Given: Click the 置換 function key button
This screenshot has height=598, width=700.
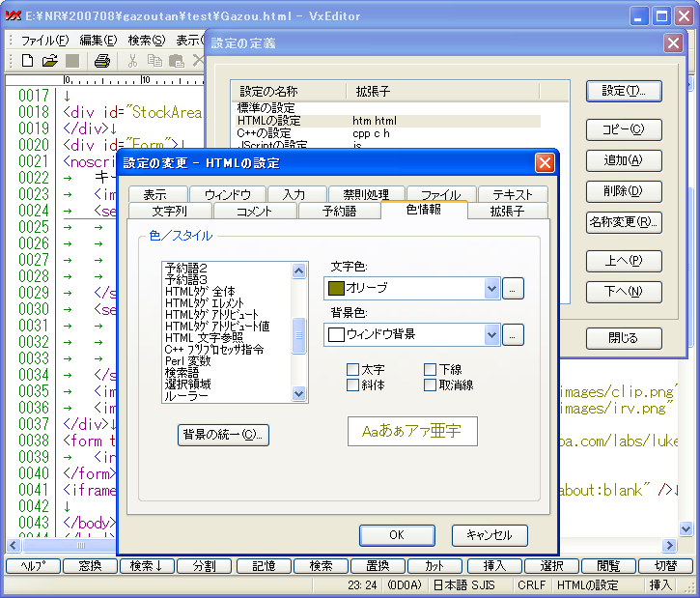Looking at the screenshot, I should click(x=378, y=566).
